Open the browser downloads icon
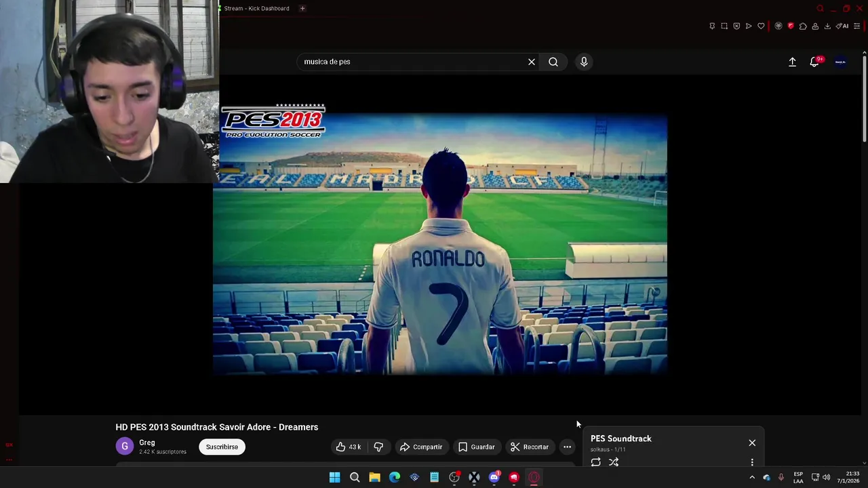The width and height of the screenshot is (868, 488). [827, 26]
